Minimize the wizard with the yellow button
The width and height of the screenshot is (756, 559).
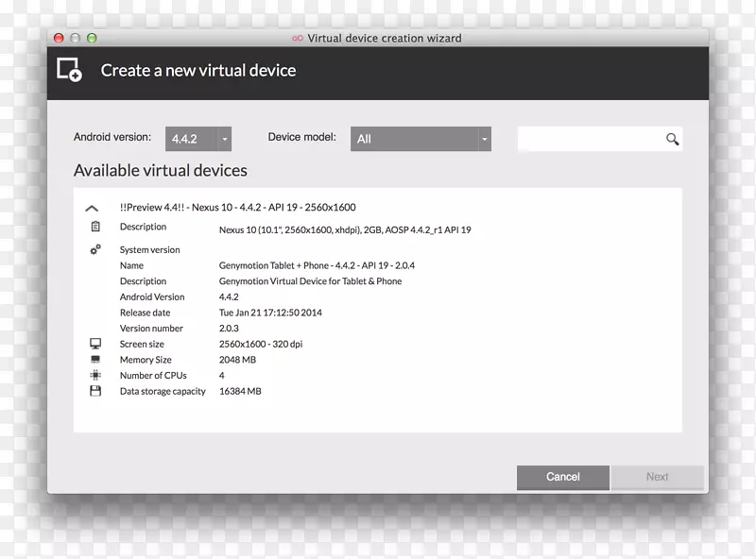(76, 38)
